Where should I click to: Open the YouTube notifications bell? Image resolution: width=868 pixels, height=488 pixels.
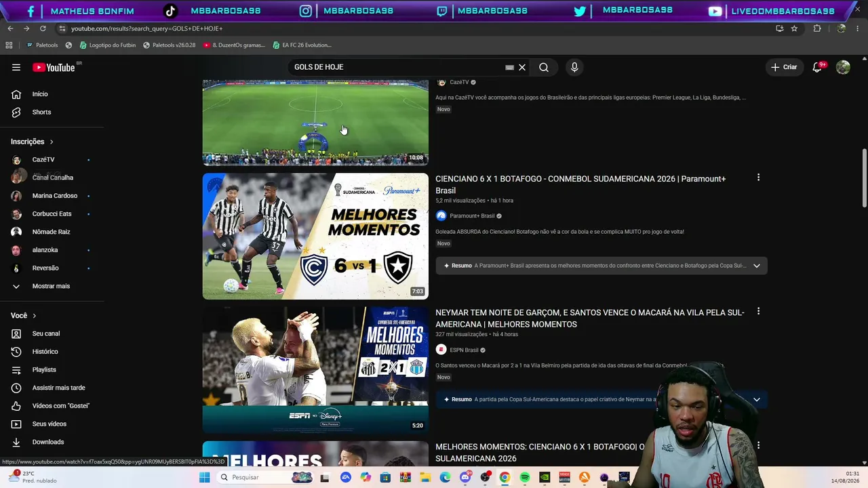(818, 67)
